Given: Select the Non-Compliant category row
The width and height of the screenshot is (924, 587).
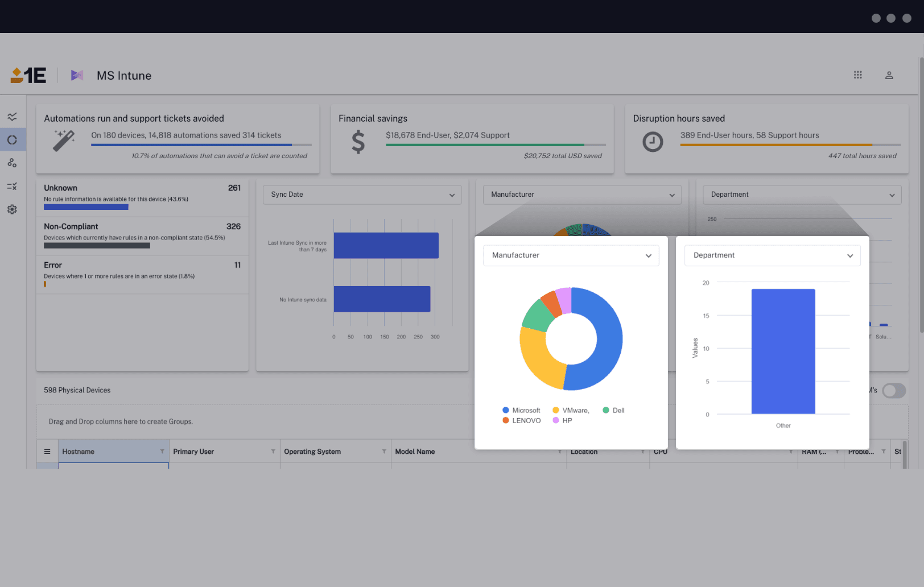Looking at the screenshot, I should 142,235.
